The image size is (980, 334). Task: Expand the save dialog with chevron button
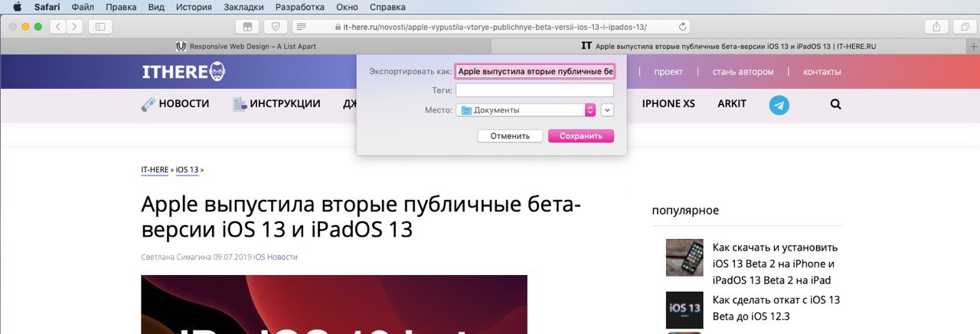coord(607,110)
